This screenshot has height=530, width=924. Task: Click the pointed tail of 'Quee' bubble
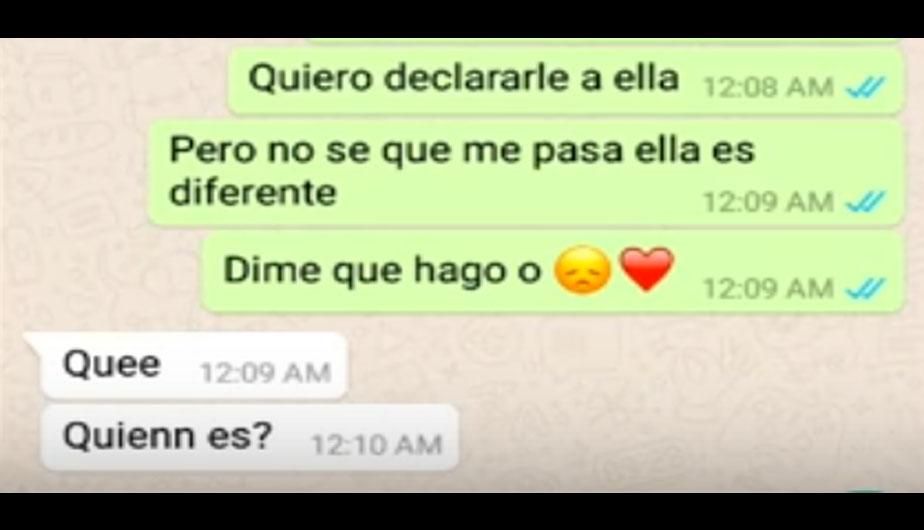(33, 343)
